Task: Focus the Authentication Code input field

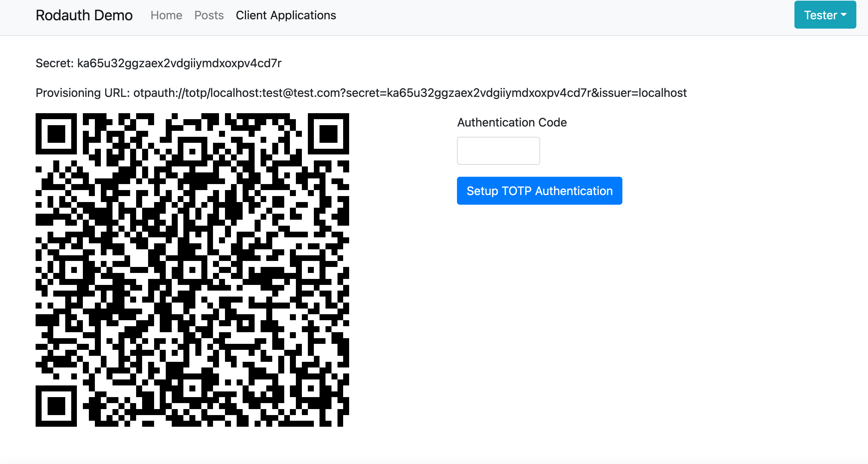Action: (x=498, y=151)
